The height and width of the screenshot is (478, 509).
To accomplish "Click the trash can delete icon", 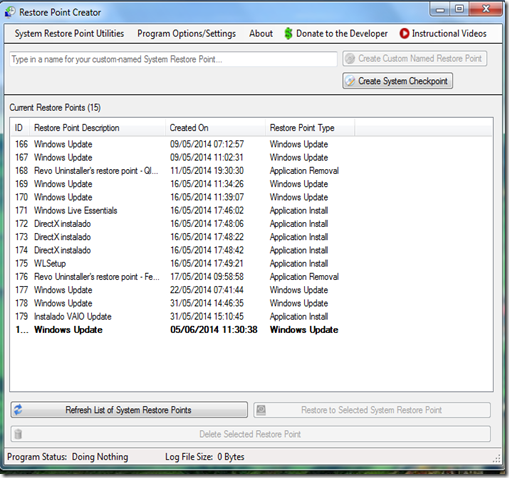I will [x=18, y=434].
